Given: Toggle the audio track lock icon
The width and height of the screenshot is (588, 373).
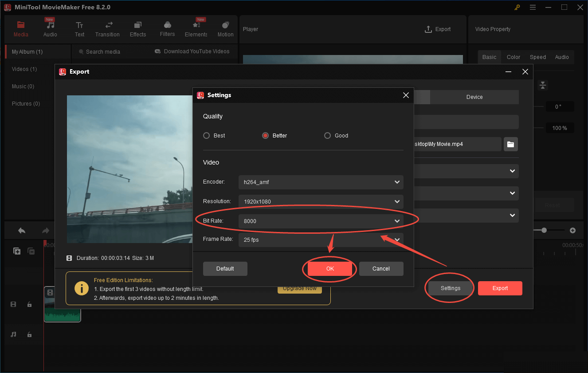Looking at the screenshot, I should pyautogui.click(x=29, y=334).
